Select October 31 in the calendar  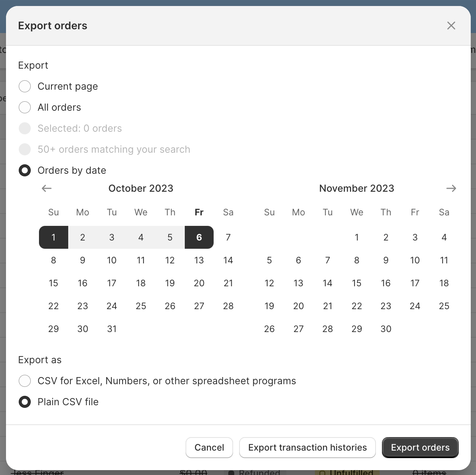[112, 329]
